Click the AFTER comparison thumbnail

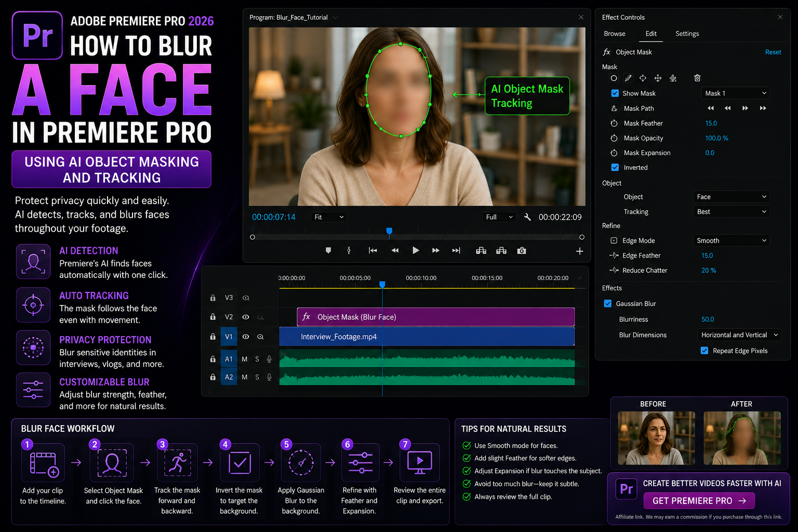click(742, 437)
